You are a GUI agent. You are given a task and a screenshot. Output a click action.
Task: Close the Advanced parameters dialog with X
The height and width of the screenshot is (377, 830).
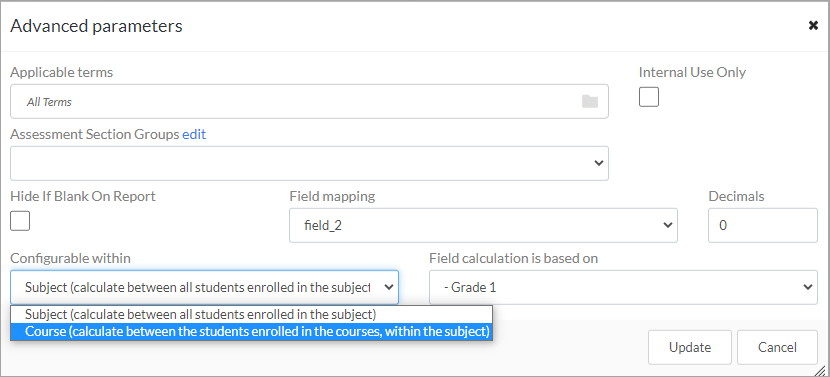[x=813, y=25]
